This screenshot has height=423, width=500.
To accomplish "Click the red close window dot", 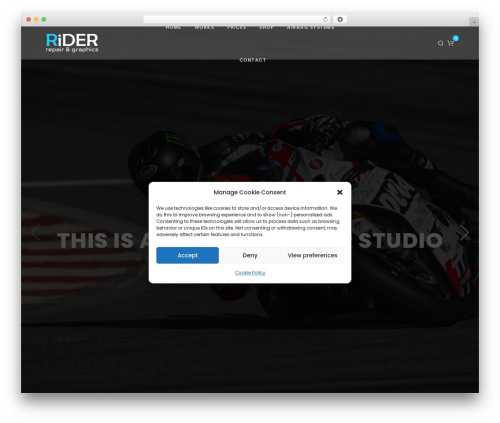I will tap(29, 20).
